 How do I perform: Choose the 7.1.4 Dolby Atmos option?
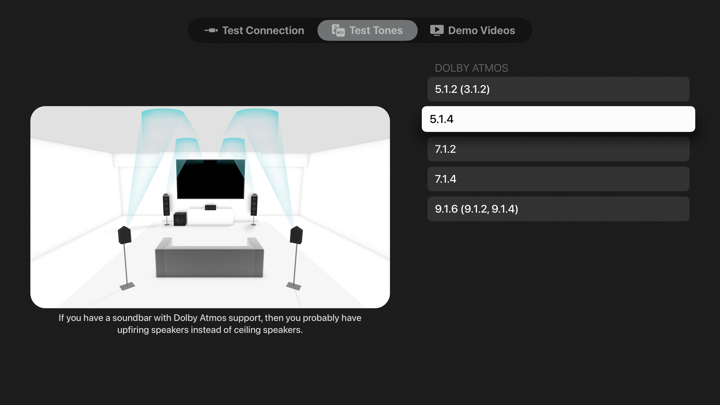pyautogui.click(x=558, y=179)
